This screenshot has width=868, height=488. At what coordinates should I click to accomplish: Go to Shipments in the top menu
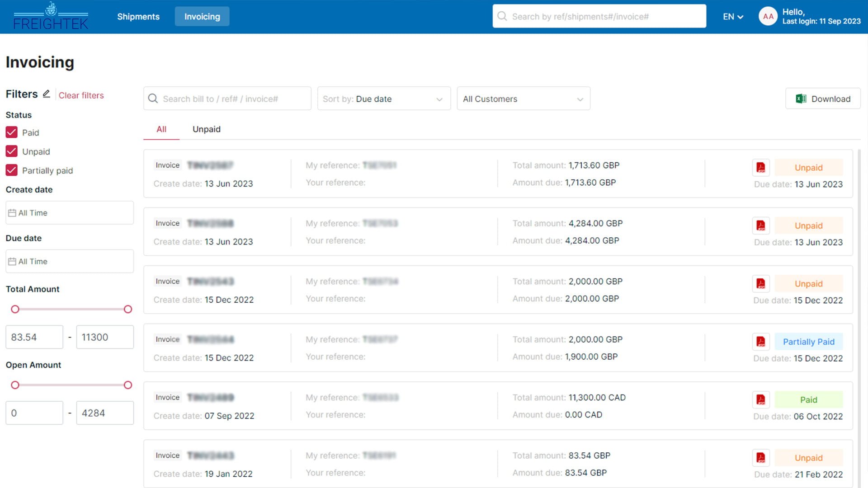(x=138, y=17)
